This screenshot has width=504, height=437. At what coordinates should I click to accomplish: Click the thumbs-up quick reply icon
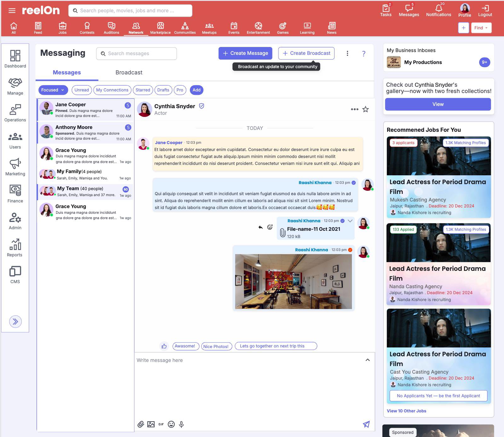click(164, 346)
